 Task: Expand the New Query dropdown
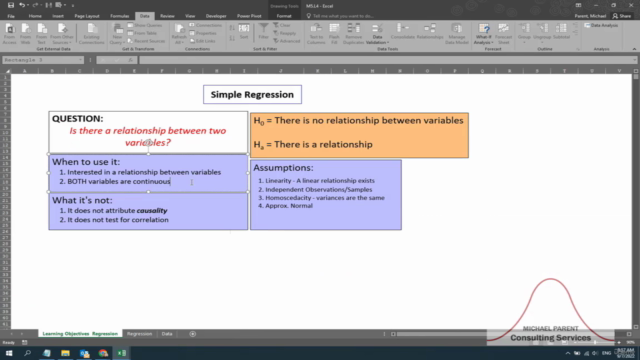pyautogui.click(x=118, y=40)
